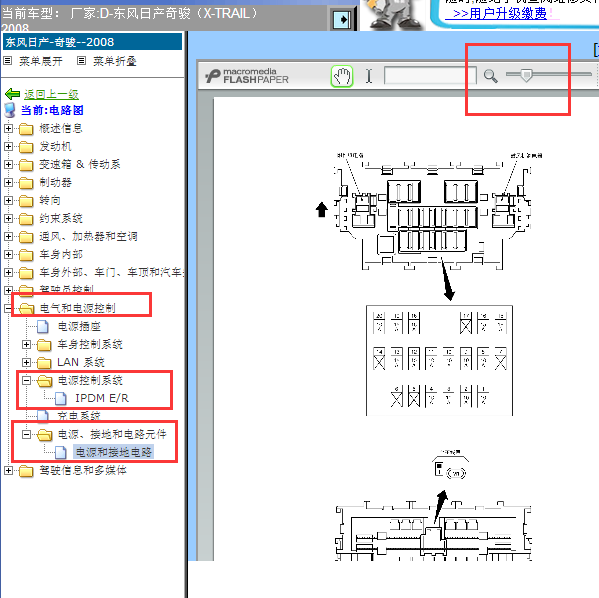Expand the 通风、加热器和空调 folder
599x598 pixels.
coord(8,236)
